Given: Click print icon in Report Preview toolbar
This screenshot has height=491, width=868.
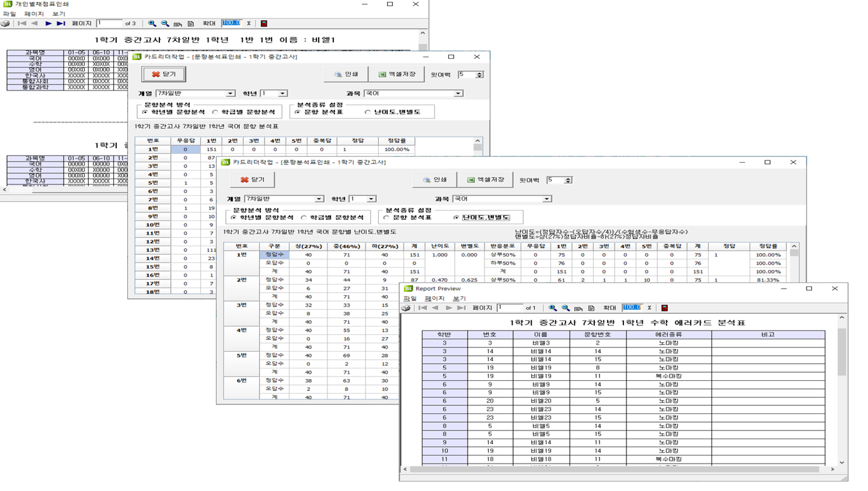Looking at the screenshot, I should point(406,308).
